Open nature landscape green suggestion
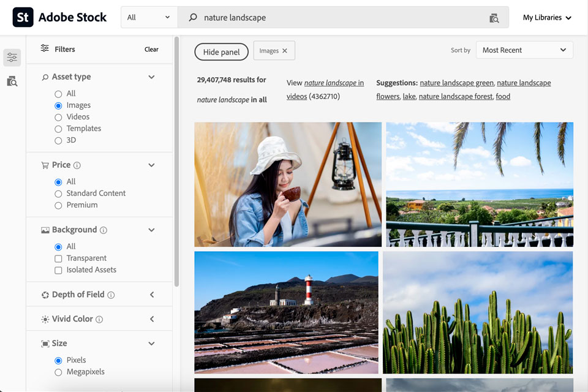588x392 pixels. click(457, 83)
